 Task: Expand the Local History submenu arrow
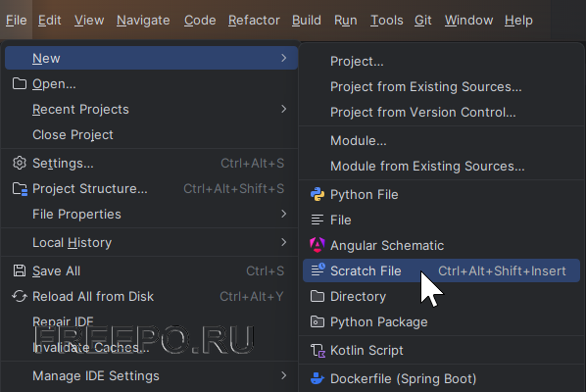pyautogui.click(x=283, y=242)
